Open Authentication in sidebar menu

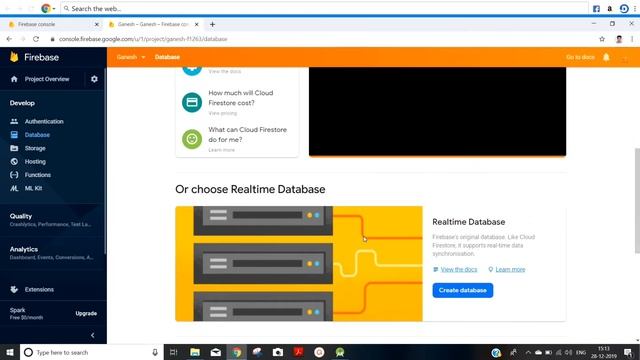(44, 121)
